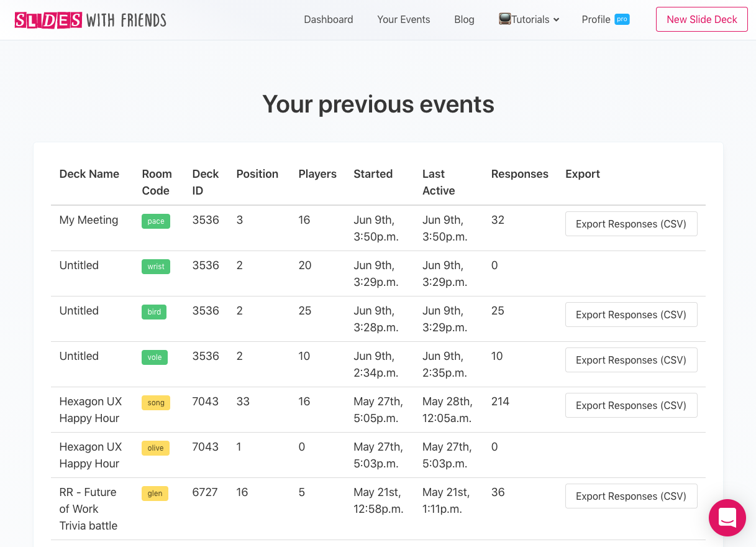The image size is (756, 547).
Task: Click the Your previous events heading
Action: tap(378, 104)
